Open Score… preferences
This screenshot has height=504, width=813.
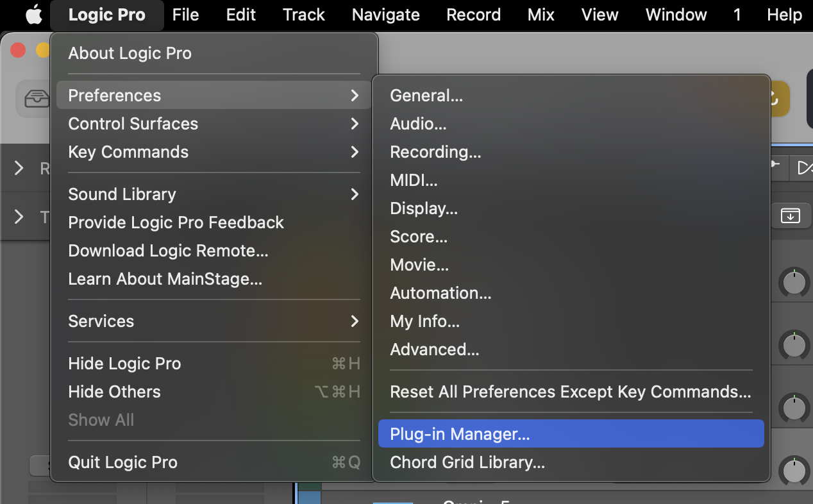(571, 237)
